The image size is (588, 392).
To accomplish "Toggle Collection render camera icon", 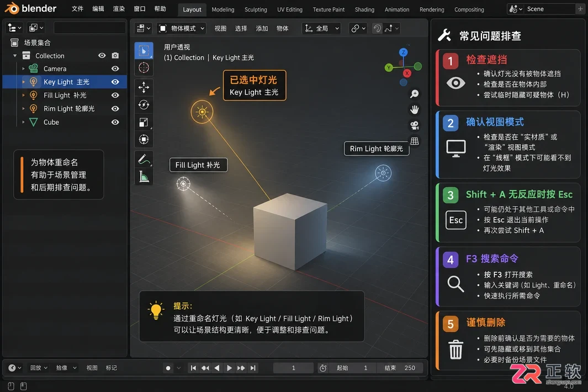I will point(115,56).
